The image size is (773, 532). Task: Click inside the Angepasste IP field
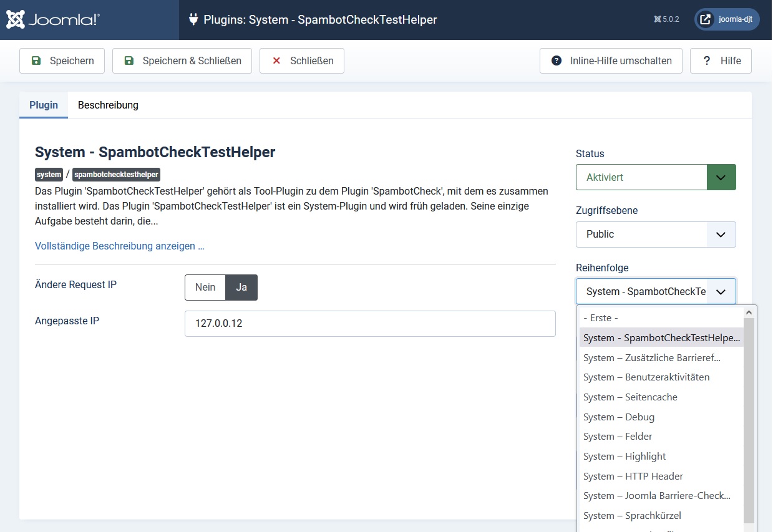click(x=369, y=324)
